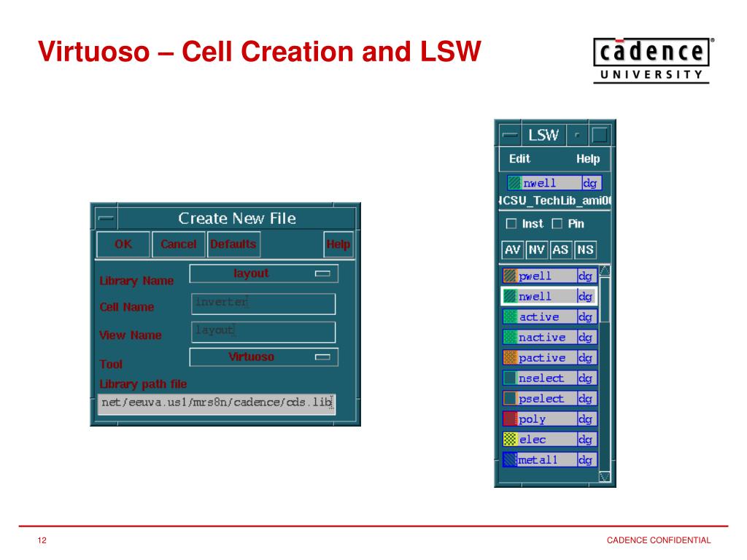Click the NV none visible button
Viewport: 747px width, 560px height.
537,250
